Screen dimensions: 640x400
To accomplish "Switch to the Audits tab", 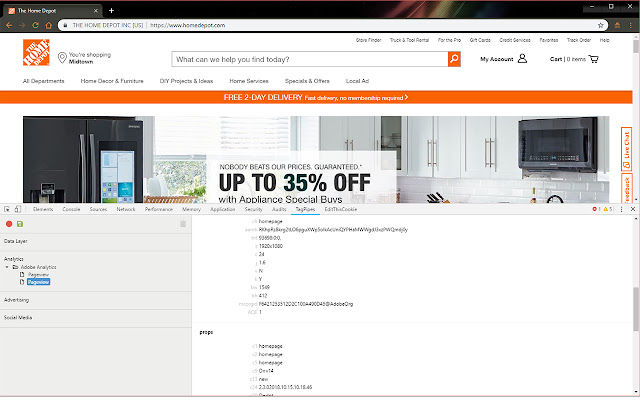I will 279,209.
